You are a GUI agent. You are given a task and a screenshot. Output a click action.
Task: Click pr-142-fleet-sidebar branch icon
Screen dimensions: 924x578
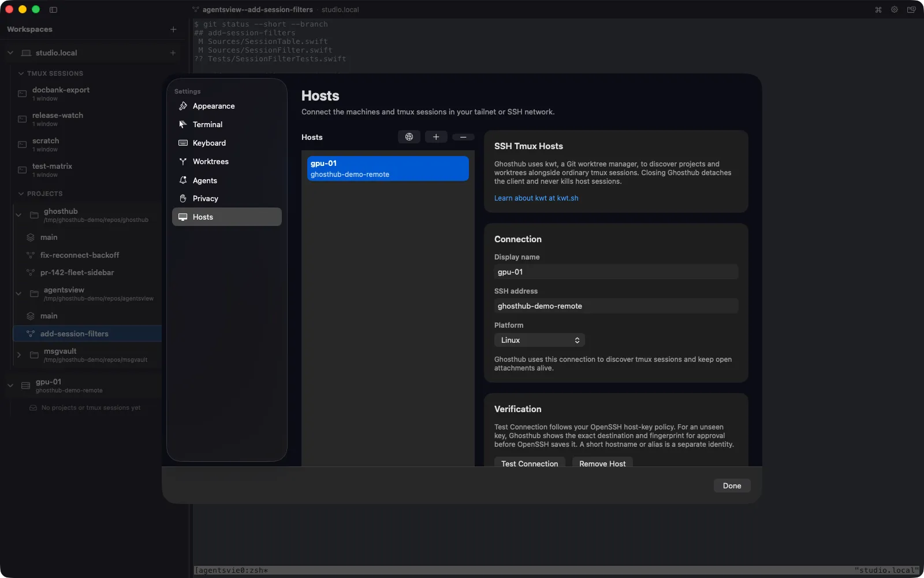coord(31,272)
